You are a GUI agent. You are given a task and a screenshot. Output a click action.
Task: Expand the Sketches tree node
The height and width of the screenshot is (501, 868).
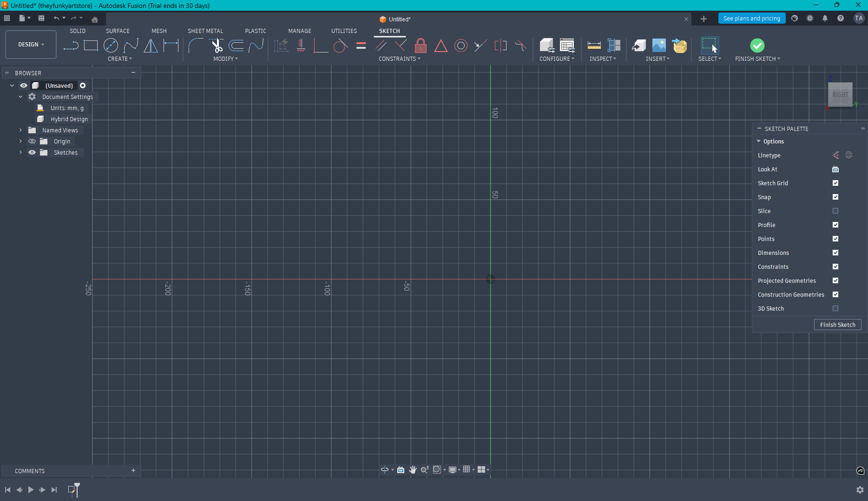click(20, 152)
